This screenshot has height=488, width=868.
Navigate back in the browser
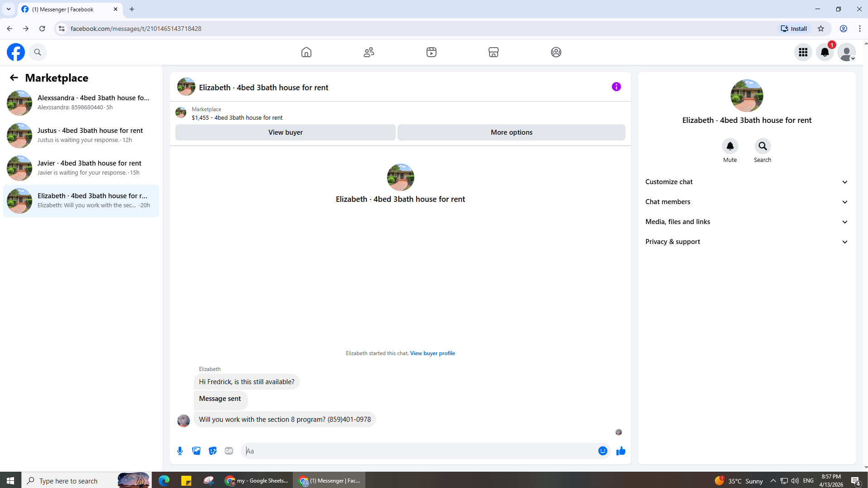[10, 29]
